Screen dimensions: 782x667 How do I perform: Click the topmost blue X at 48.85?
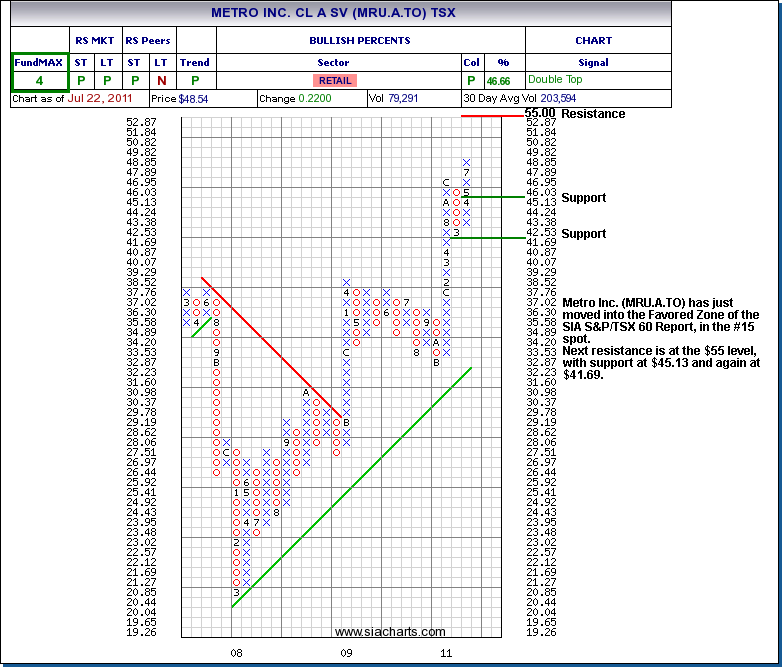(x=466, y=162)
